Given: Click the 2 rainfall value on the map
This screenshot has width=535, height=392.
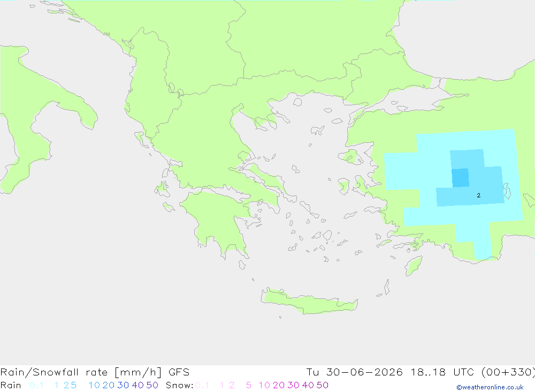Looking at the screenshot, I should (479, 196).
